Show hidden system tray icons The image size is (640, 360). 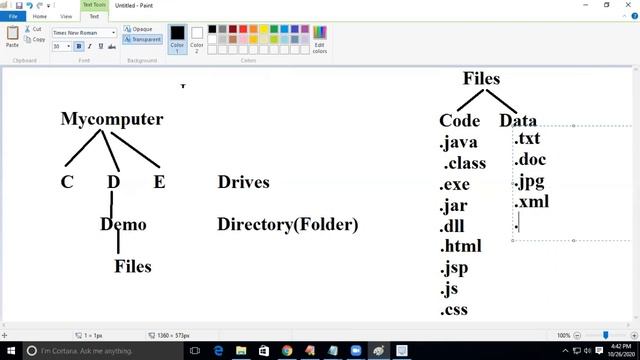[565, 351]
